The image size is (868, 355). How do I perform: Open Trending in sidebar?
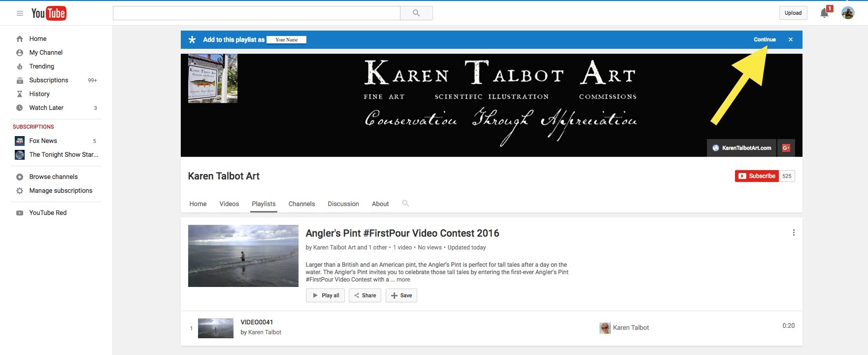coord(42,67)
